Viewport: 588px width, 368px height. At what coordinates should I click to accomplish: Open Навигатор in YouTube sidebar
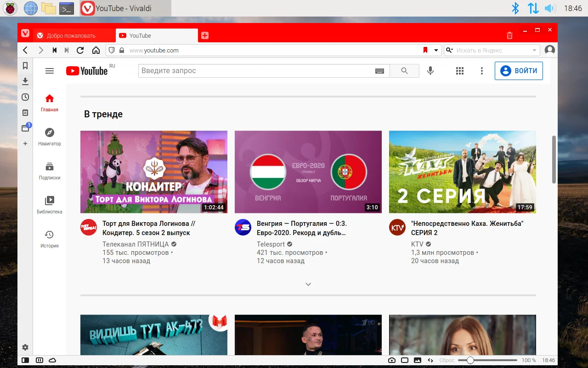[x=50, y=137]
